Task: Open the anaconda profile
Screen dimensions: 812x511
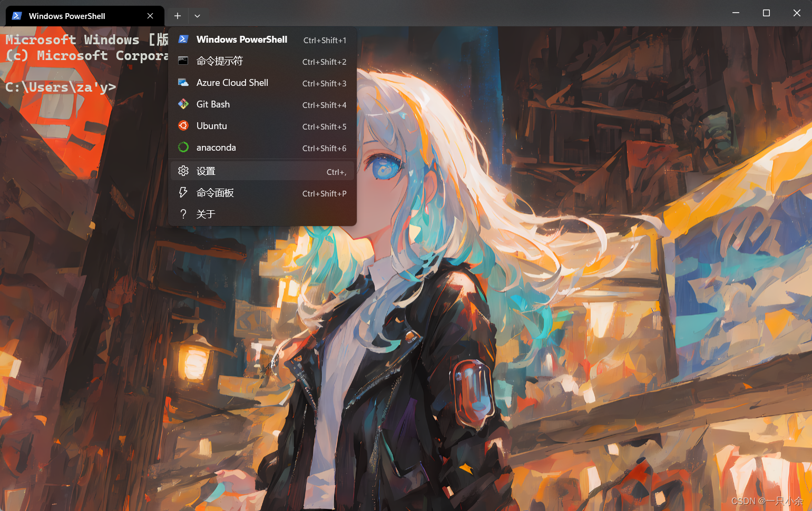Action: [x=262, y=148]
